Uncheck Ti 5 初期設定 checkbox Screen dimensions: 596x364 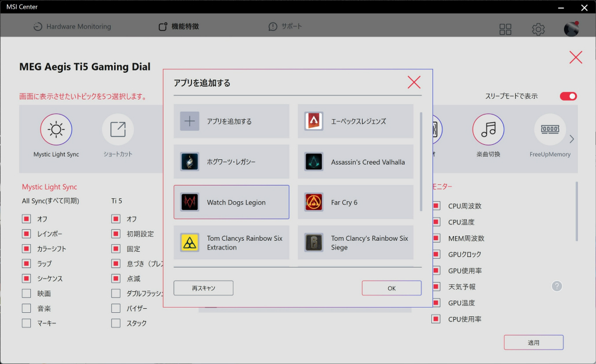pyautogui.click(x=116, y=234)
